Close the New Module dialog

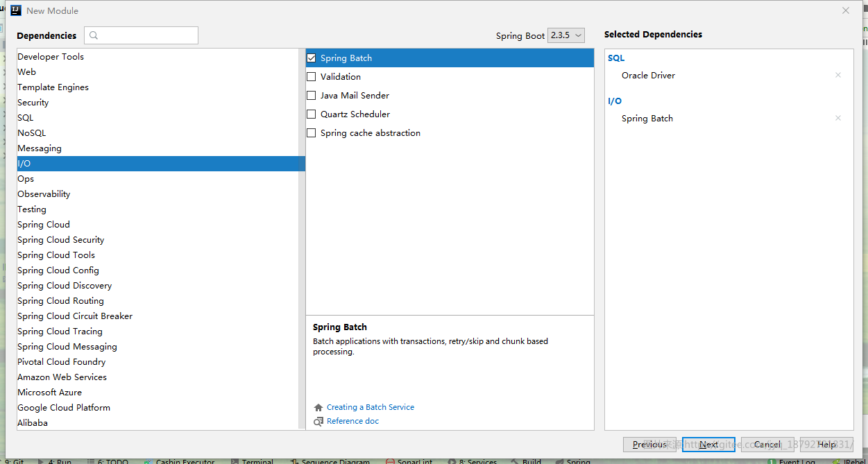click(x=846, y=10)
